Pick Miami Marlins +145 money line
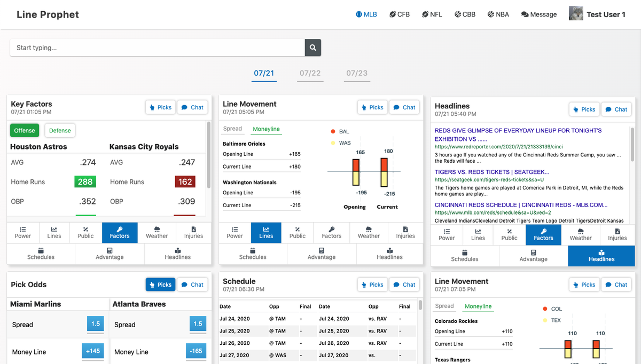Image resolution: width=641 pixels, height=364 pixels. (93, 351)
